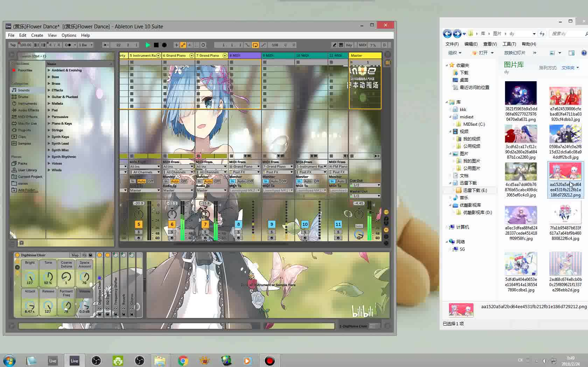The height and width of the screenshot is (367, 588).
Task: Toggle the Loop switch in transport
Action: 255,45
